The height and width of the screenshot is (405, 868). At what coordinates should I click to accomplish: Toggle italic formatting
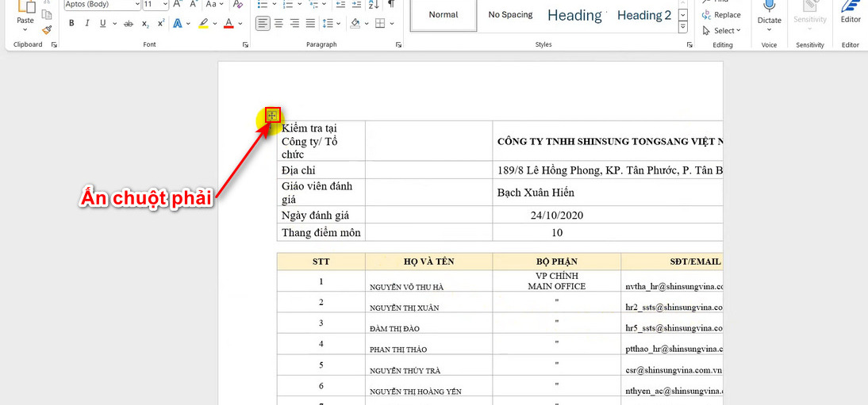click(x=88, y=23)
